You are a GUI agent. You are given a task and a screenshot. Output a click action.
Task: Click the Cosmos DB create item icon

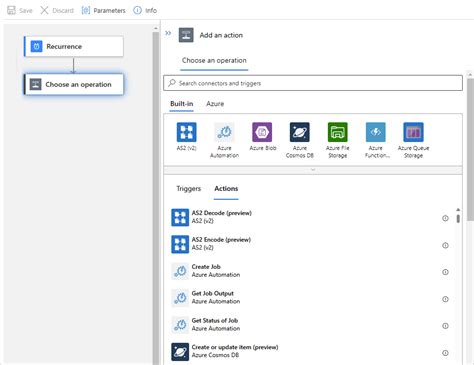click(180, 352)
